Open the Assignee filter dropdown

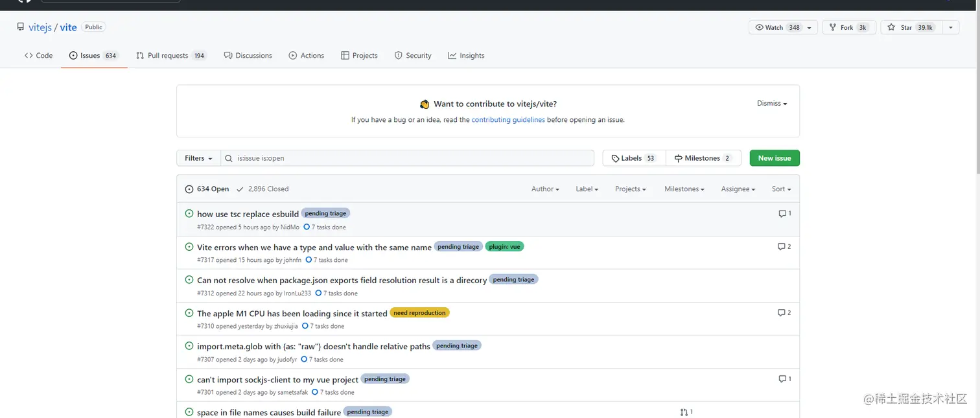[x=738, y=189]
